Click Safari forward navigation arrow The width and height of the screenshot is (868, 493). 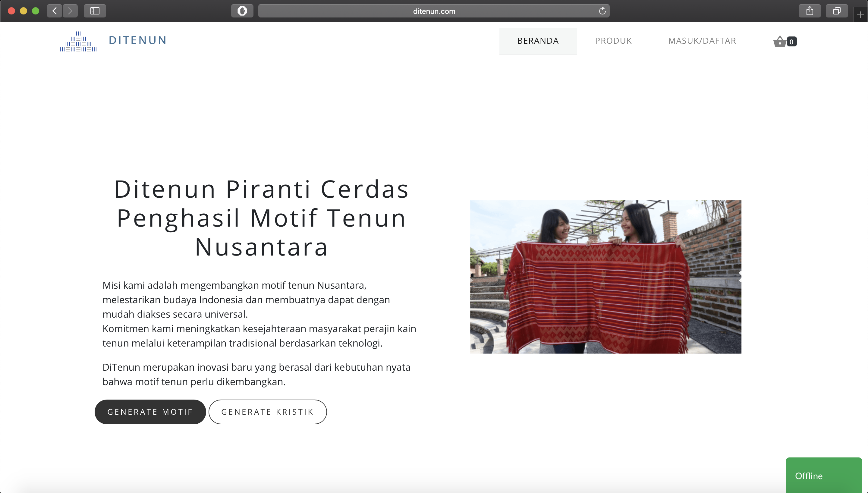70,11
